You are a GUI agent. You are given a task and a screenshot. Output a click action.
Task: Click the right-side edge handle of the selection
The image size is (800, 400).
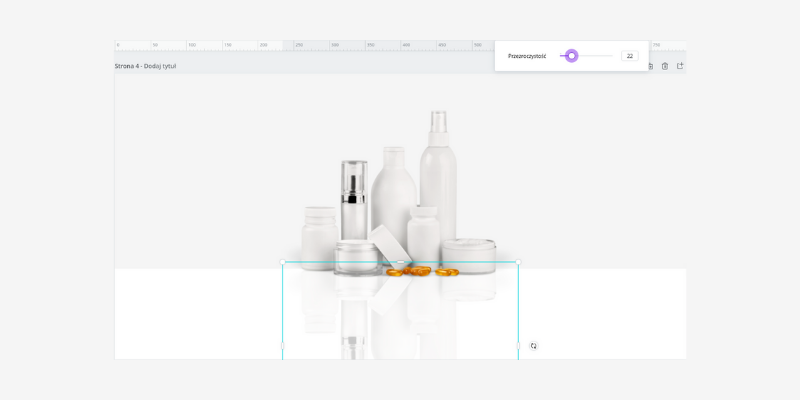tap(518, 346)
